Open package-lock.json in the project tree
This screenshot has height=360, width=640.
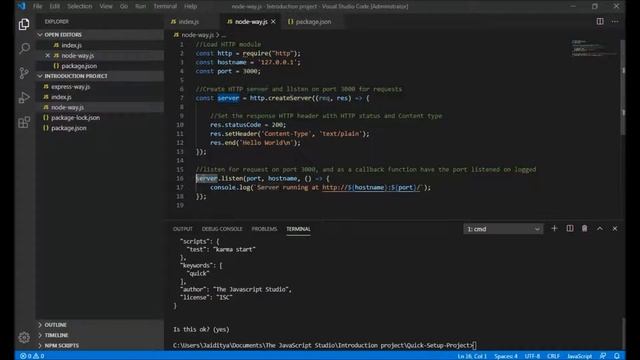click(100, 118)
